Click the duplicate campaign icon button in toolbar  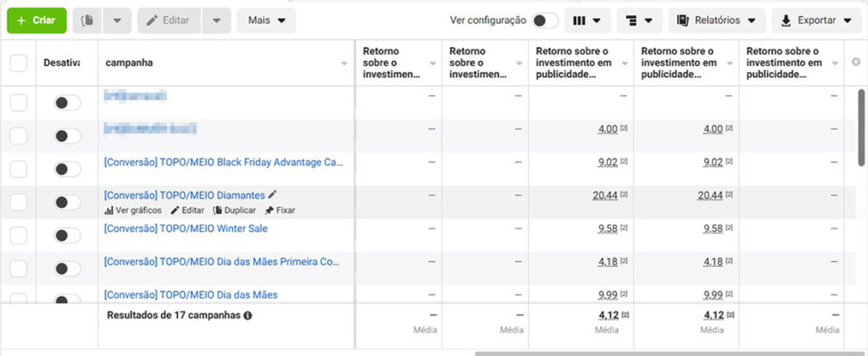(86, 20)
